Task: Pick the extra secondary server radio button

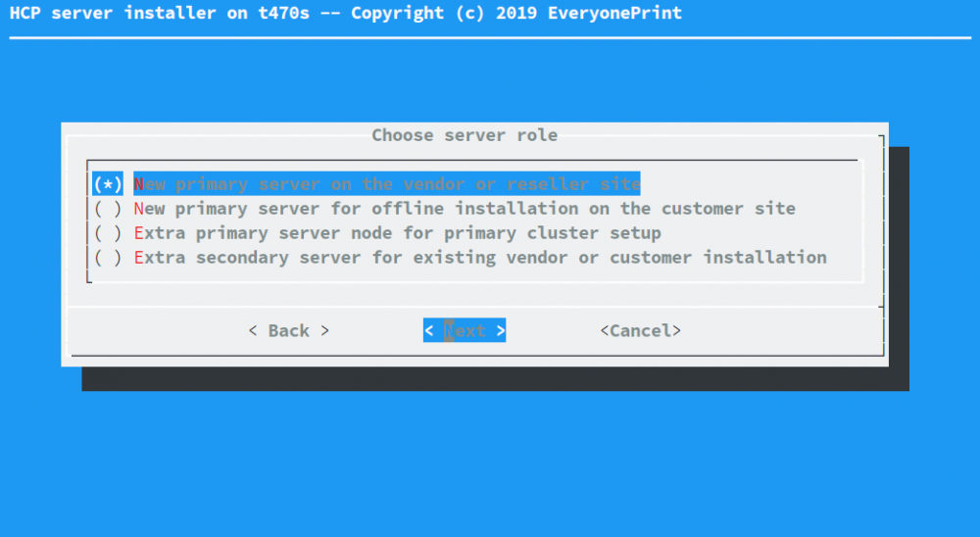Action: point(108,258)
